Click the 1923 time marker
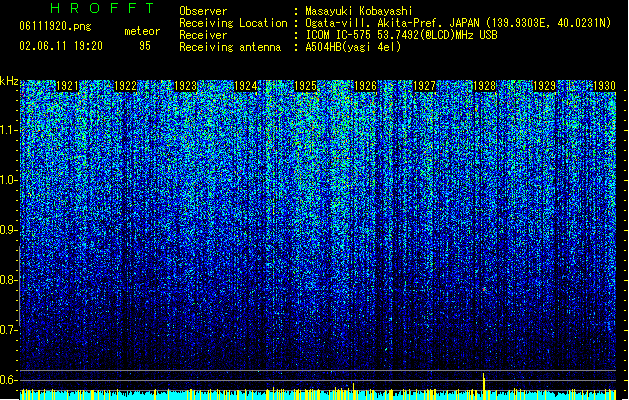629x400 pixels. [186, 86]
